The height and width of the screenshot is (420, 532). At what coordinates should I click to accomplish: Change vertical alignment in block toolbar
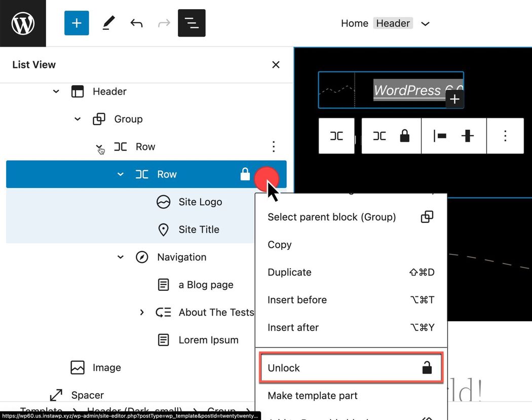pyautogui.click(x=467, y=136)
